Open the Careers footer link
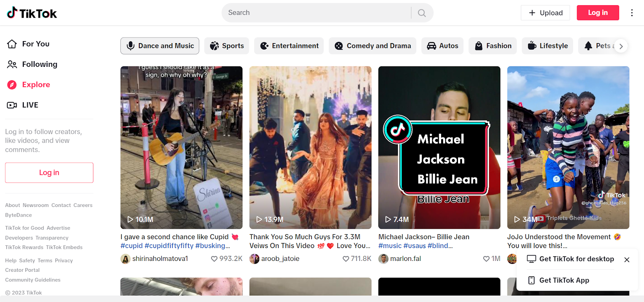This screenshot has width=644, height=302. pos(83,205)
